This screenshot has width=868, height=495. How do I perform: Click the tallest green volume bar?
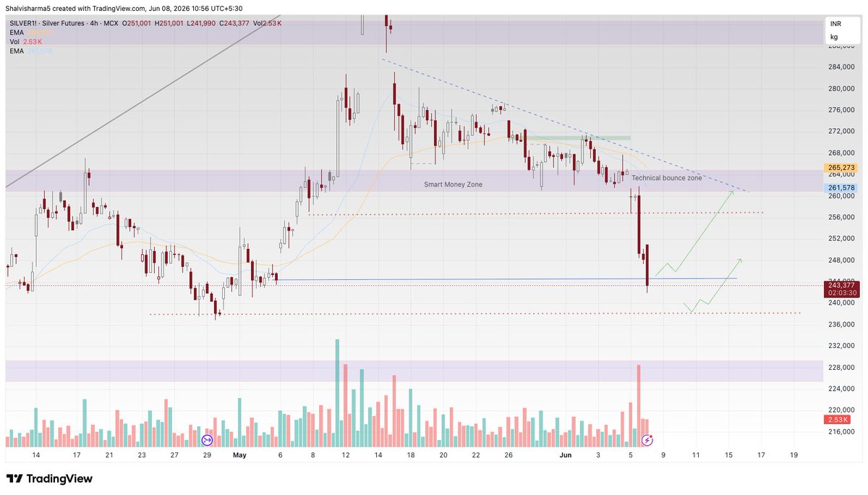tap(337, 393)
